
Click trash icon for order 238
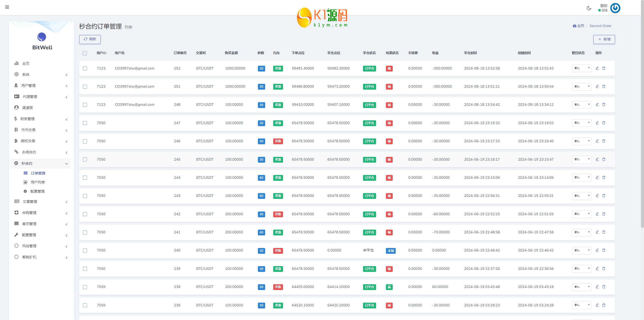(x=604, y=287)
